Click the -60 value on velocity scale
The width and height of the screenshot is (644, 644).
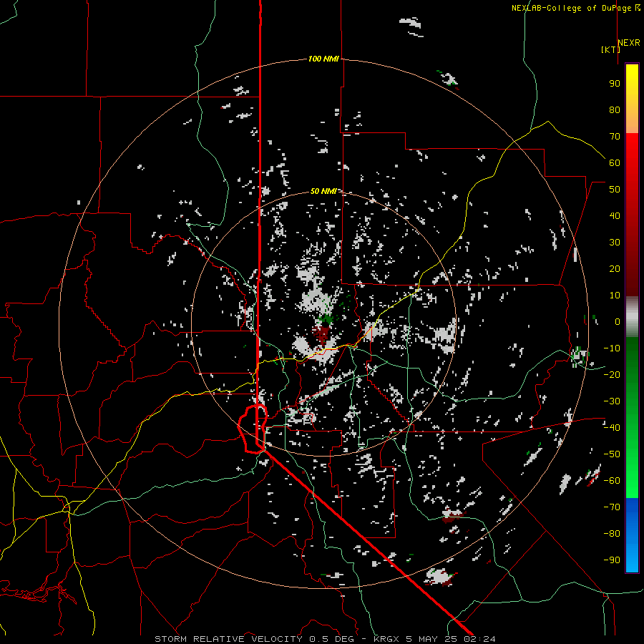point(612,481)
